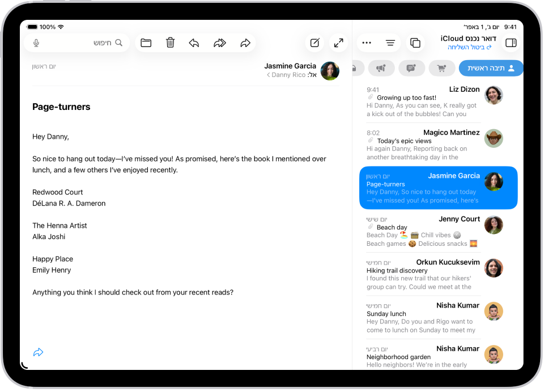Select the תיבה ראשית primary tab
544x392 pixels.
point(491,68)
